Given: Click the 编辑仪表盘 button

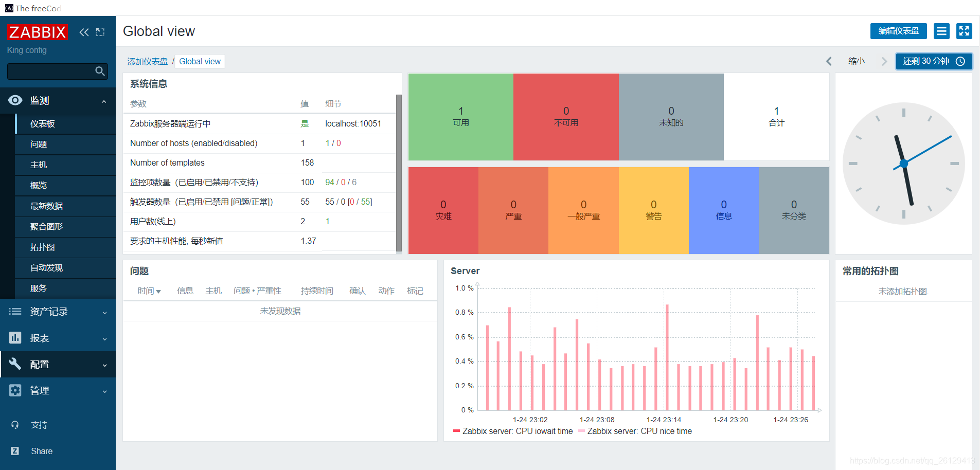Looking at the screenshot, I should [x=898, y=31].
